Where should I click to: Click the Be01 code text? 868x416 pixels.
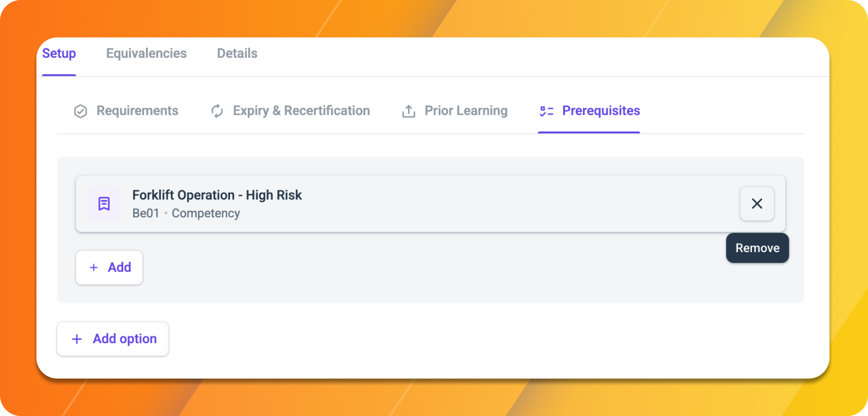[x=146, y=213]
